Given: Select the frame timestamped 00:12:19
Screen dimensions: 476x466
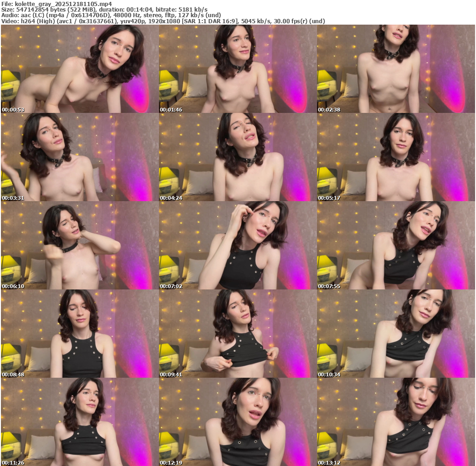Looking at the screenshot, I should [238, 421].
